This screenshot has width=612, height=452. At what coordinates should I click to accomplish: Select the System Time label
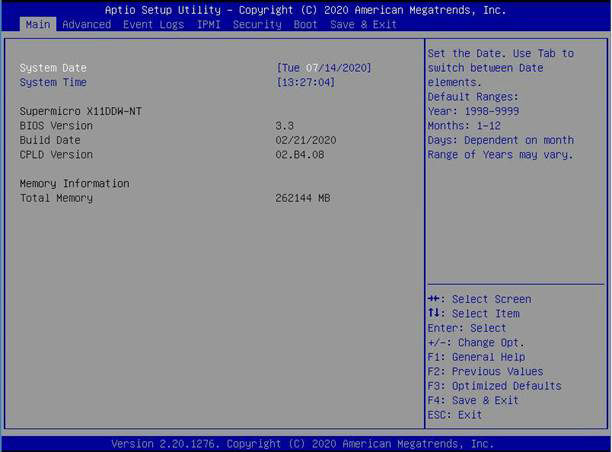point(53,82)
